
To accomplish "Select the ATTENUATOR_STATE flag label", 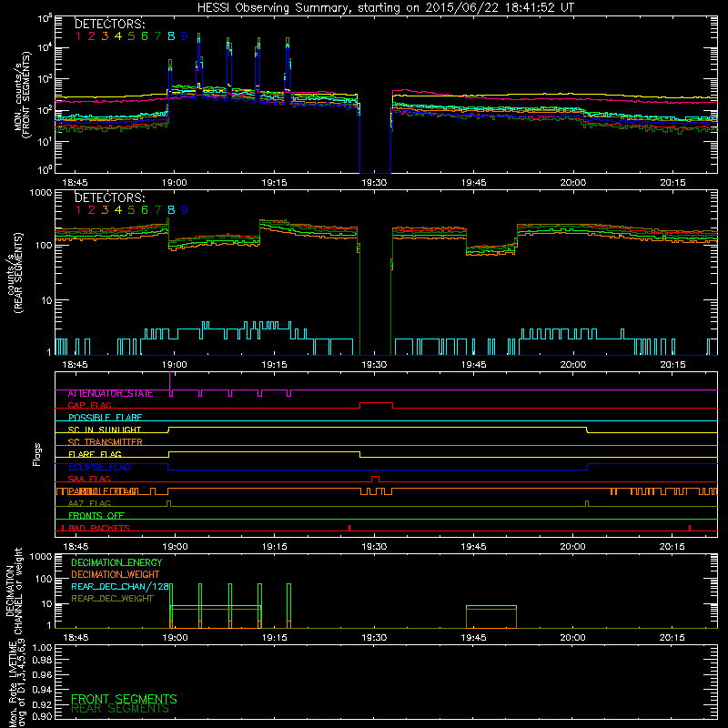I will 110,394.
